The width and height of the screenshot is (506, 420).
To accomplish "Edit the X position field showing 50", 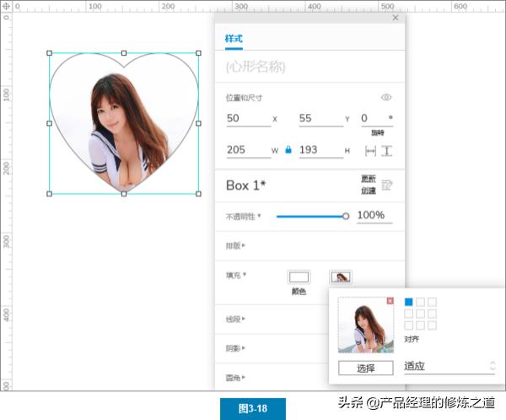I will click(x=249, y=118).
